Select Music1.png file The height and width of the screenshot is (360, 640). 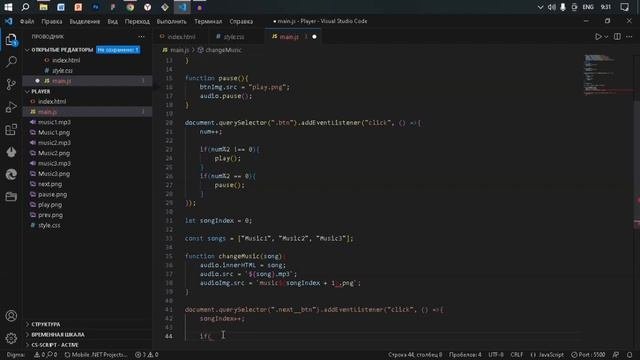pos(54,132)
